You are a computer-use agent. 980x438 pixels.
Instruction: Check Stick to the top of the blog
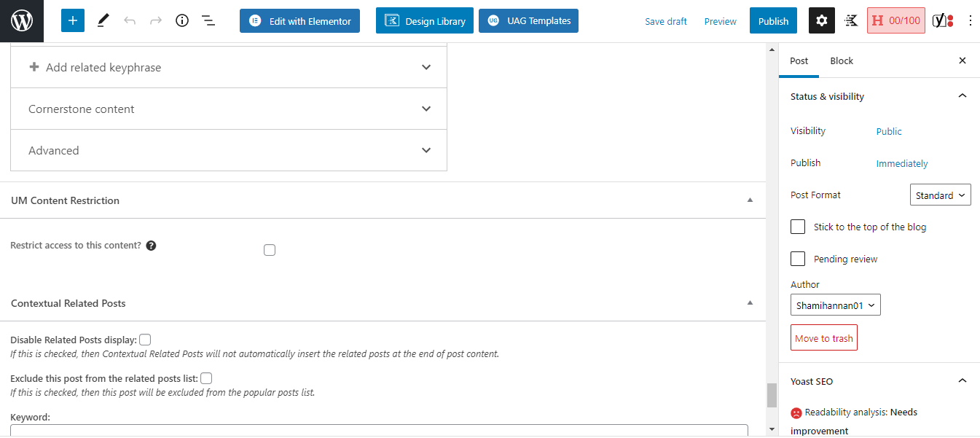tap(798, 227)
